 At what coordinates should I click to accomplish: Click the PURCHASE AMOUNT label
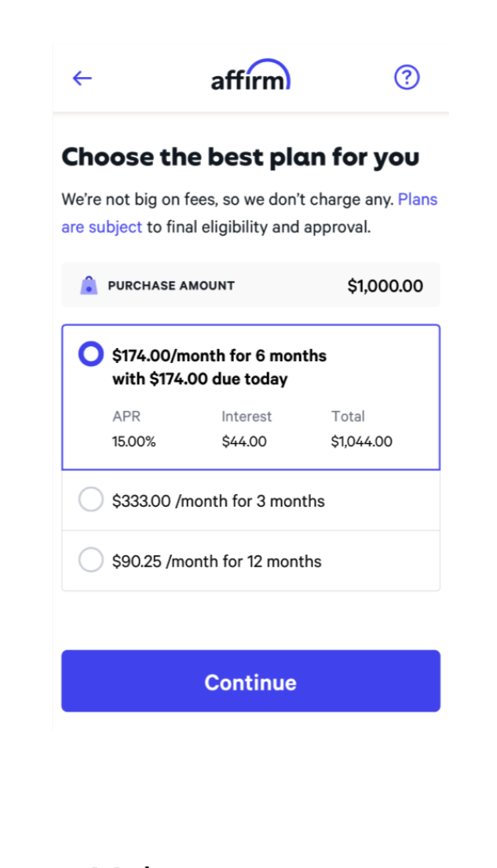tap(171, 286)
